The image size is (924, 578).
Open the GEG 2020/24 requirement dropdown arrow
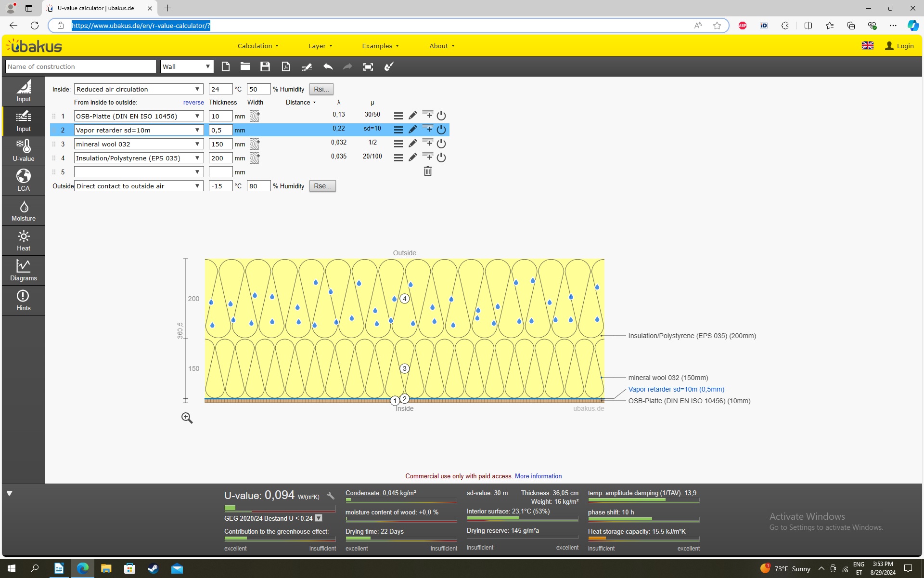click(x=319, y=518)
